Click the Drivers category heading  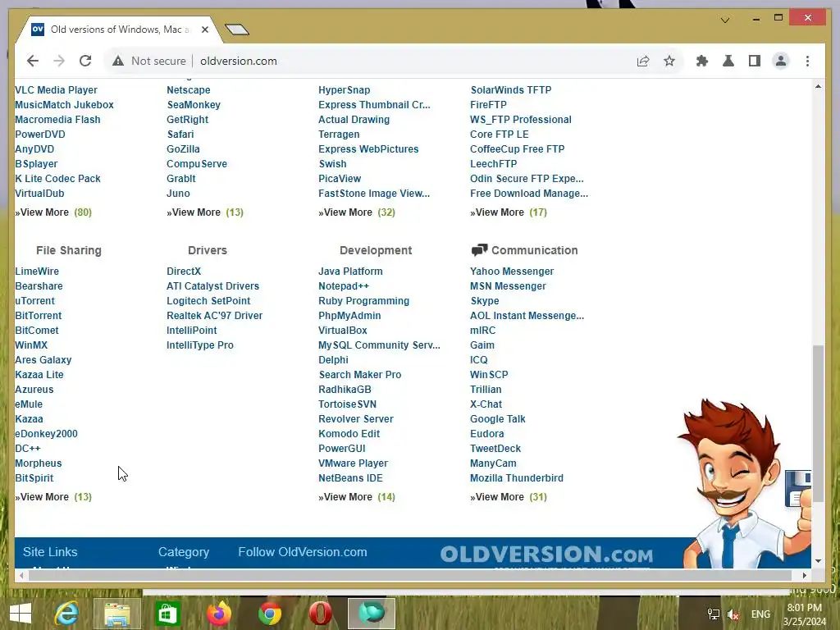click(208, 250)
